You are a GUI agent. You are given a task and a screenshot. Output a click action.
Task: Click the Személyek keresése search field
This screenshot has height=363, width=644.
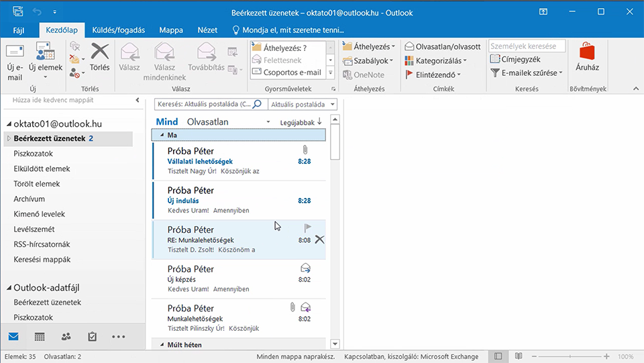[x=527, y=46]
